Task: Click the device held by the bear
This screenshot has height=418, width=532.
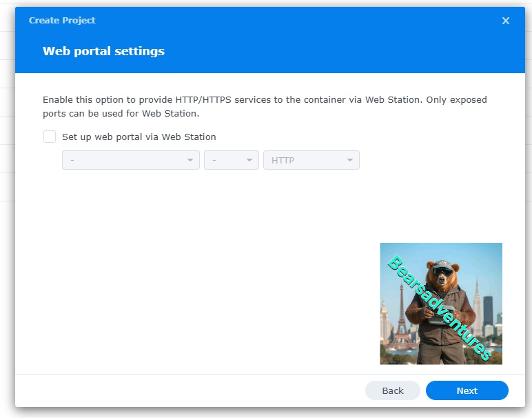Action: point(442,315)
